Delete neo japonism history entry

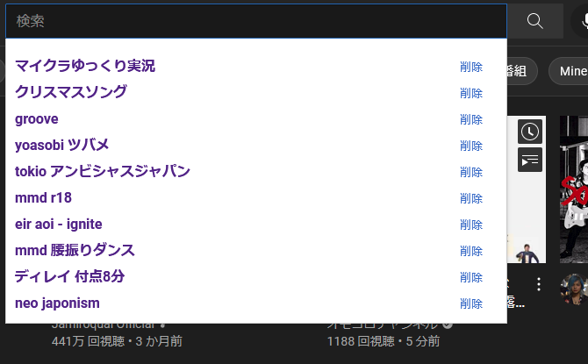(471, 303)
